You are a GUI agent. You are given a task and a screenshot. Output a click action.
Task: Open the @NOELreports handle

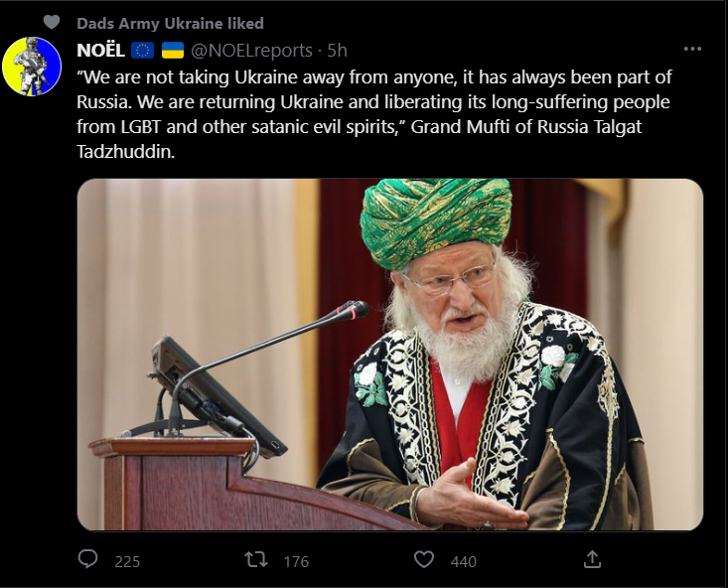point(251,50)
